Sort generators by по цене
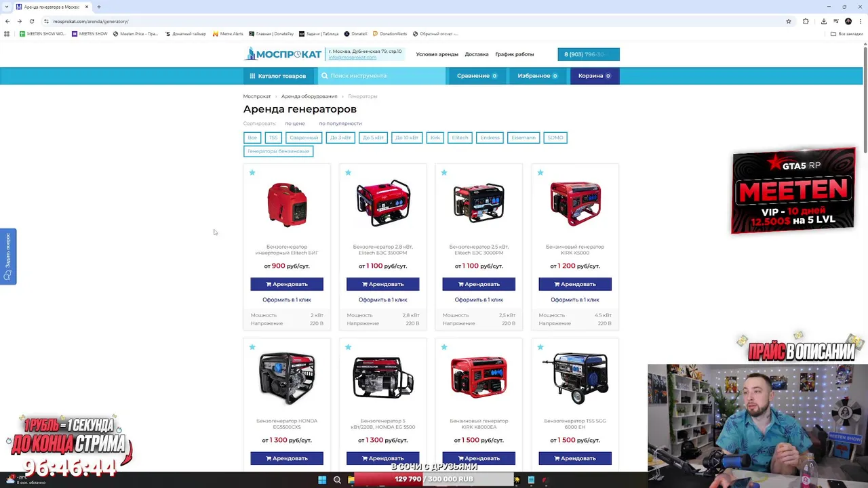Screen dimensions: 868x488 point(295,123)
